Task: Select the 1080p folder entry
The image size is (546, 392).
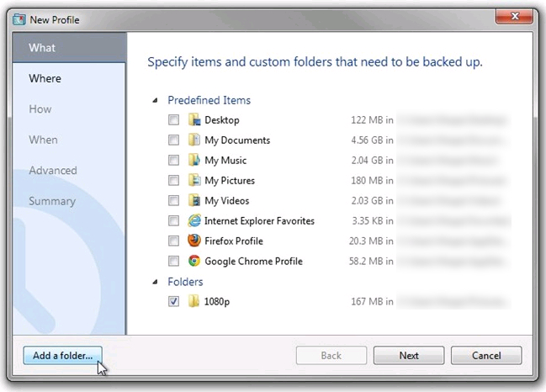Action: pyautogui.click(x=217, y=302)
